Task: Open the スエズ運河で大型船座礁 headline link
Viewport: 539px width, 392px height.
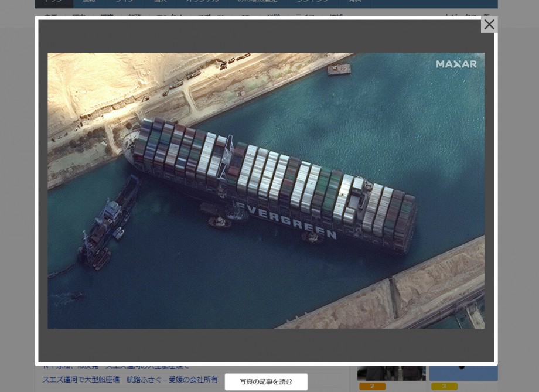Action: (x=130, y=379)
